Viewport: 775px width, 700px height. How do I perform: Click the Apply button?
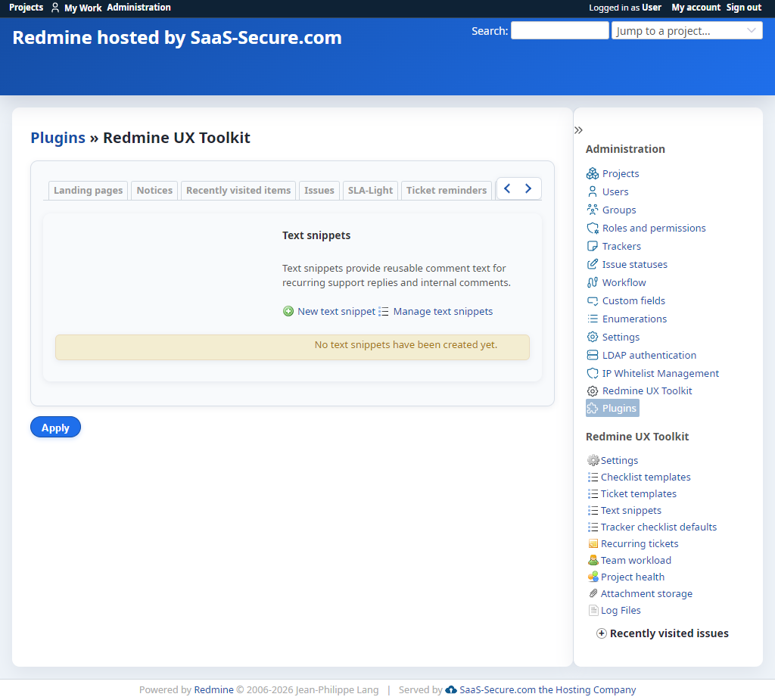(55, 427)
